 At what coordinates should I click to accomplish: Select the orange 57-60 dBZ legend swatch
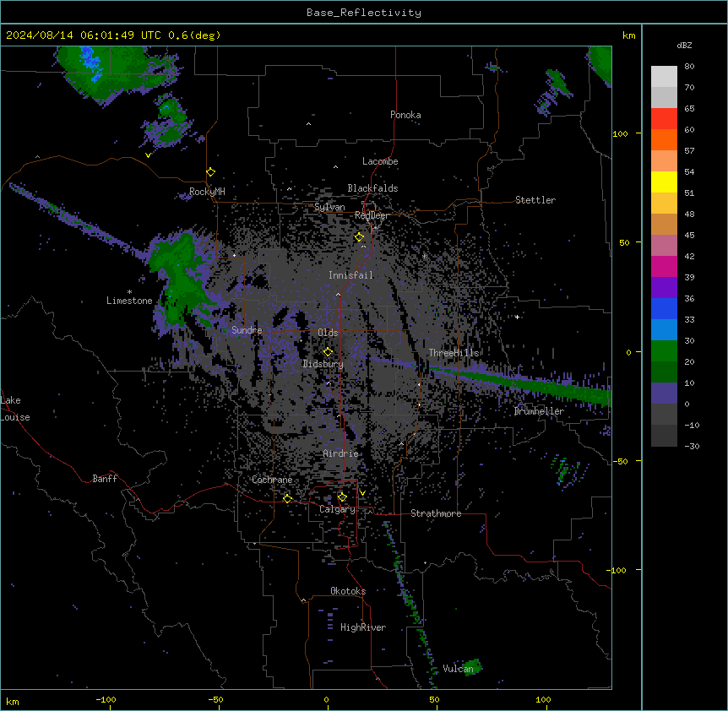pos(664,139)
